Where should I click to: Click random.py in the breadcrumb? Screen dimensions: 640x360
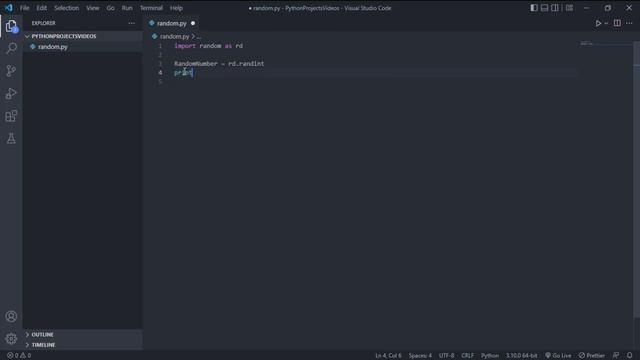[x=174, y=36]
